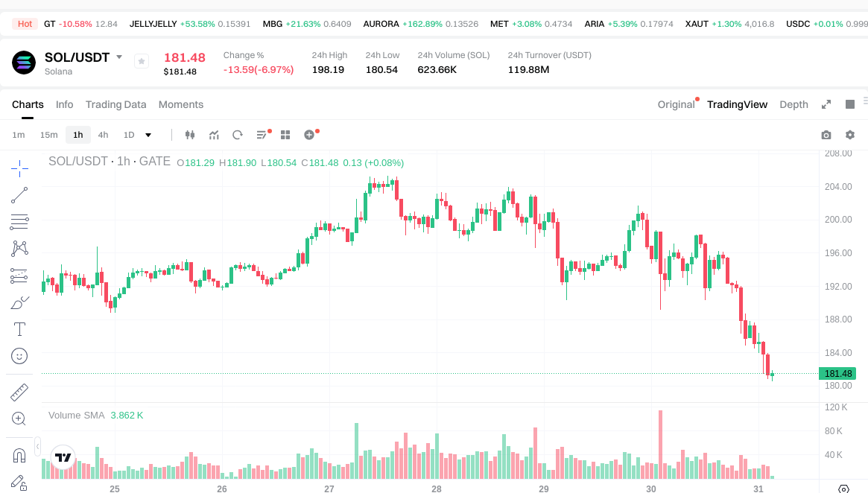Select the text annotation tool
This screenshot has height=493, width=868.
point(19,329)
